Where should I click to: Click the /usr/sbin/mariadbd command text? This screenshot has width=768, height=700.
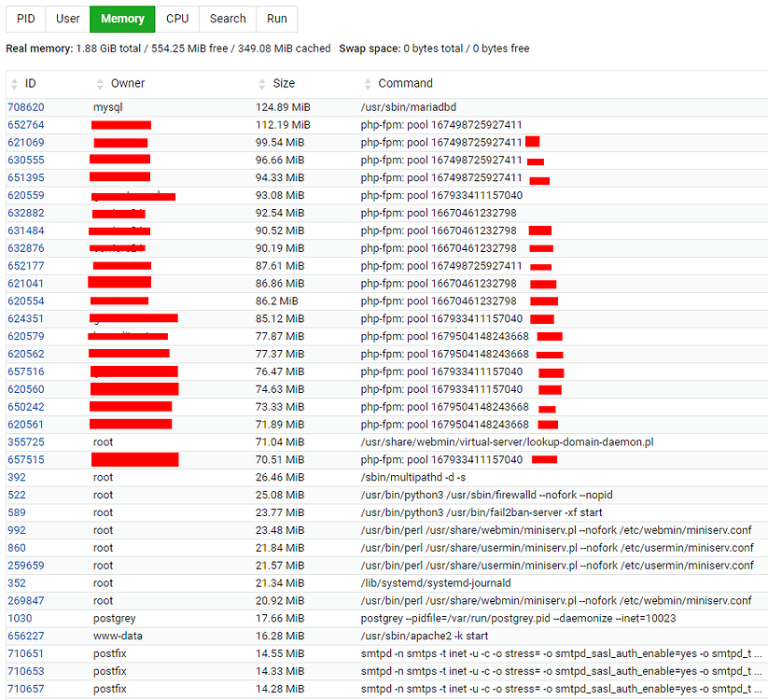tap(409, 107)
